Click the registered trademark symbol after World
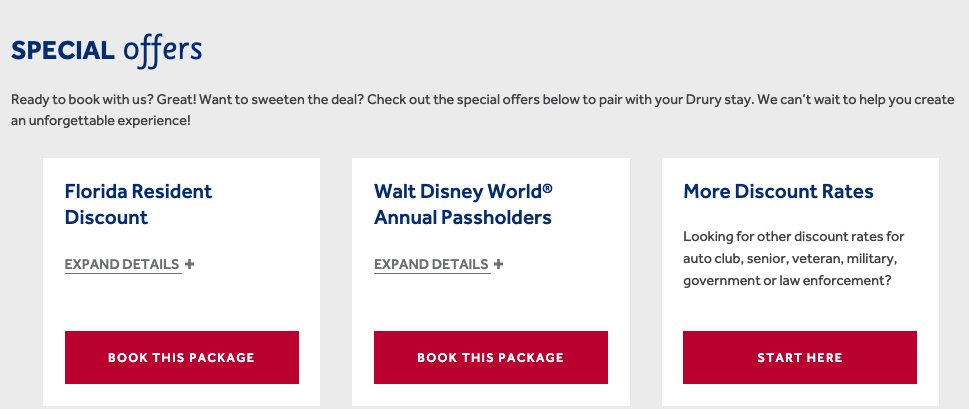The image size is (969, 409). (x=547, y=187)
